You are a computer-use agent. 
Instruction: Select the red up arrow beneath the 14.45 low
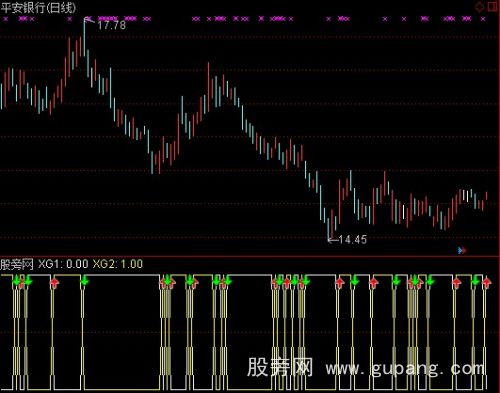339,283
